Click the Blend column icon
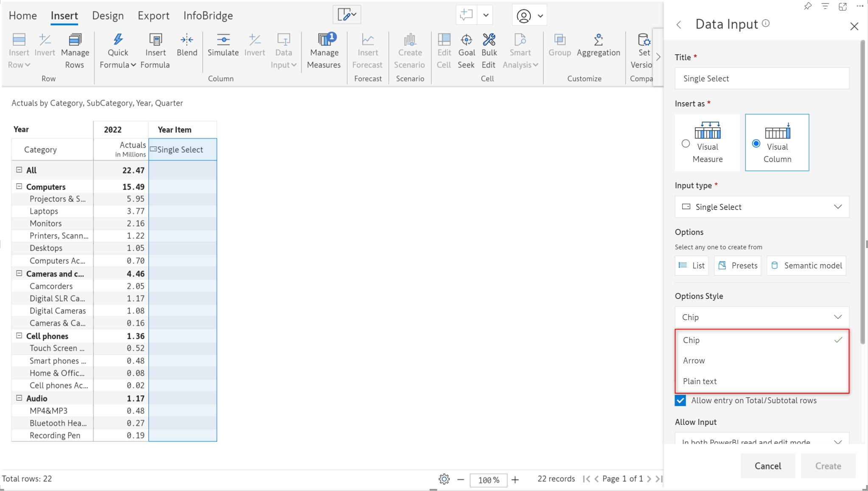 click(187, 40)
